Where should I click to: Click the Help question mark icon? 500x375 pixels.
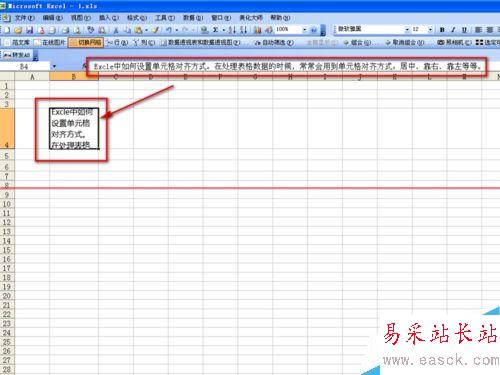coord(313,30)
